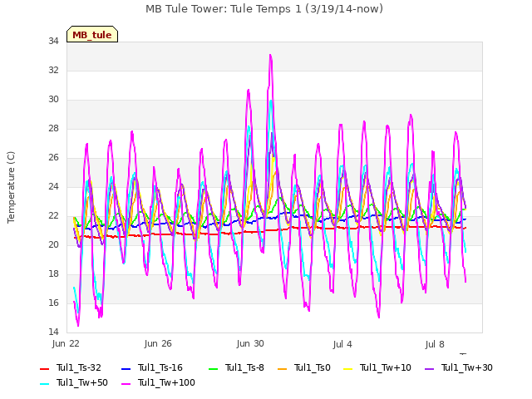This screenshot has width=532, height=399.
Task: Toggle the Tul1_Tw+30 legend entry
Action: pyautogui.click(x=459, y=367)
